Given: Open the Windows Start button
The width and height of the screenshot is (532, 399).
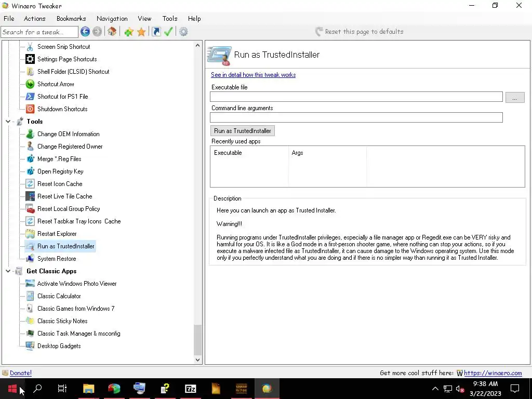Looking at the screenshot, I should pyautogui.click(x=12, y=389).
